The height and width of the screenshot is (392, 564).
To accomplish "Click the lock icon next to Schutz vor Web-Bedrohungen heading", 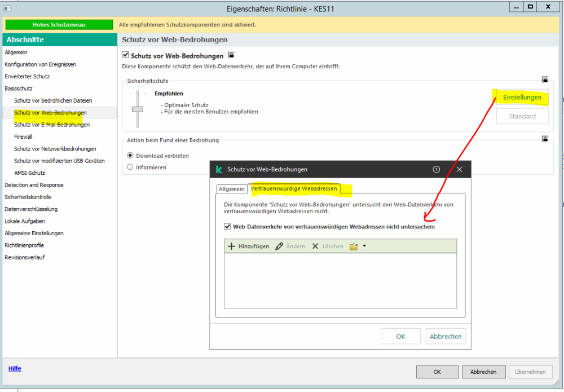I will pos(231,55).
